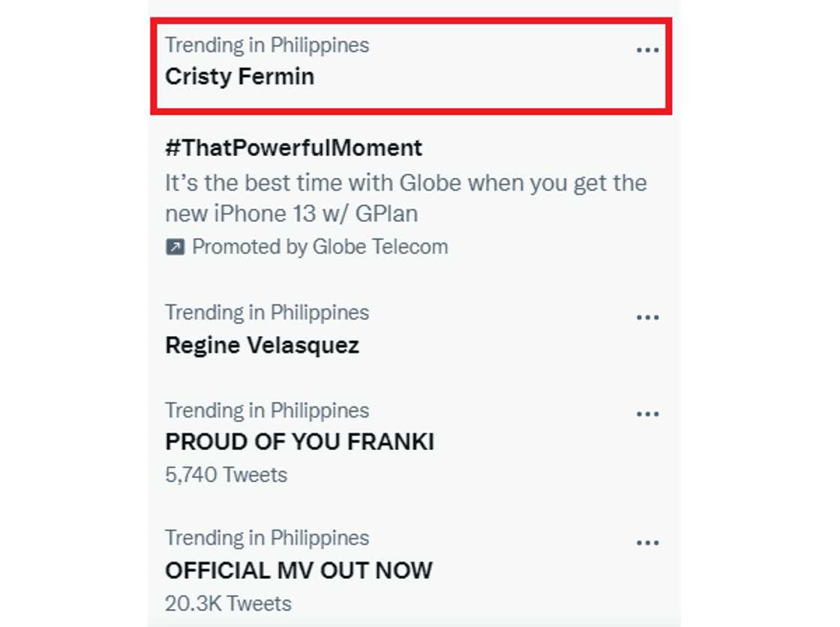View the Regine Velasquez trend
The width and height of the screenshot is (840, 627).
[262, 346]
